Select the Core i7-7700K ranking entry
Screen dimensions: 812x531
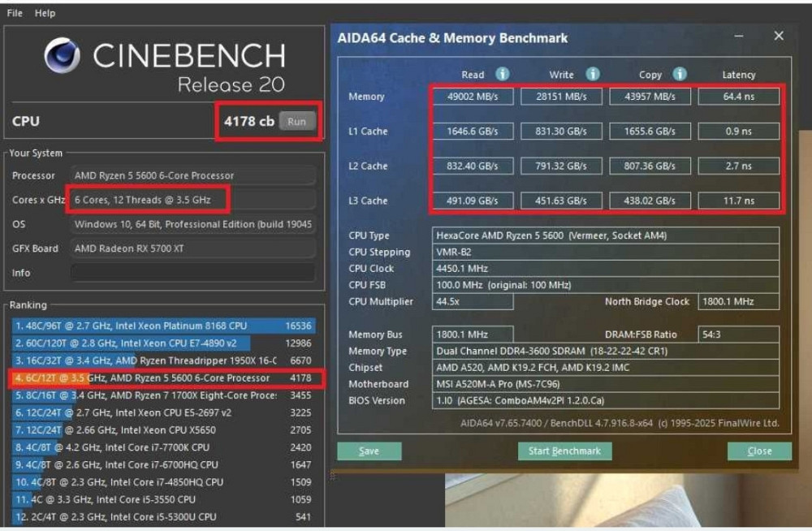tap(162, 447)
